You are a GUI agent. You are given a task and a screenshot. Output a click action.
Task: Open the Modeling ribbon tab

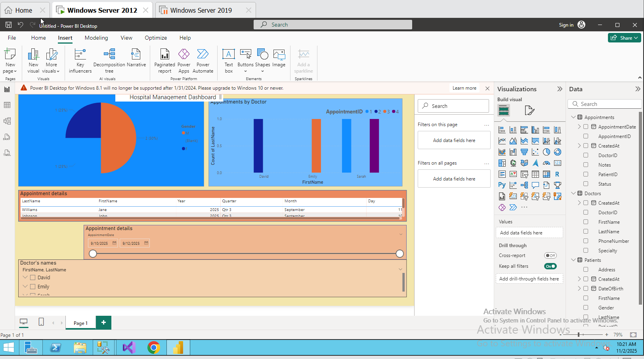[x=96, y=38]
